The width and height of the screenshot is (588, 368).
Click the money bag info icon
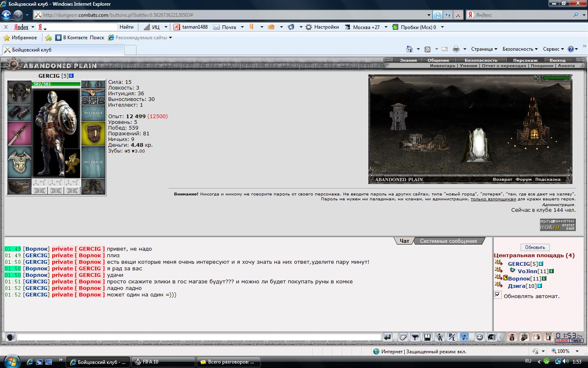(x=512, y=337)
